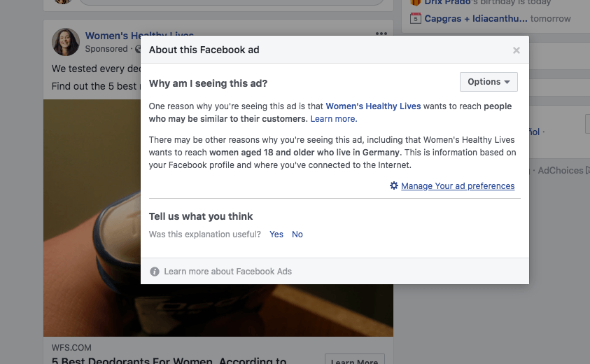
Task: Open Capgras + Idiacanthu... event link
Action: (x=476, y=18)
